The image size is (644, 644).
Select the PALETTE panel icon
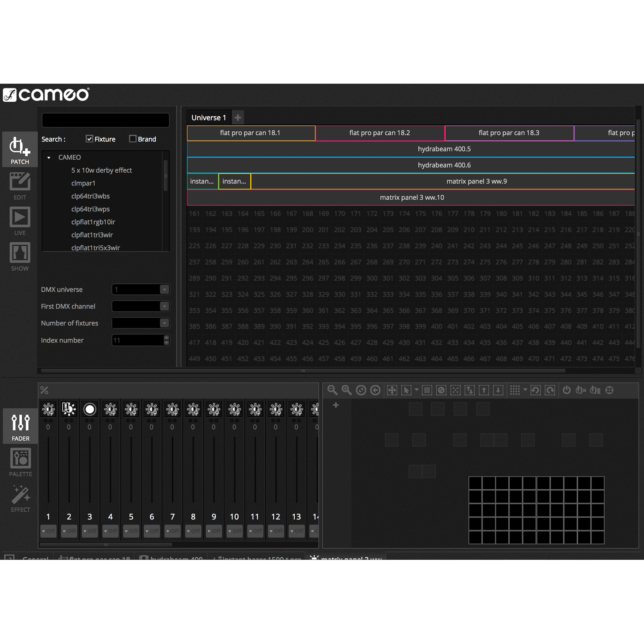click(20, 463)
